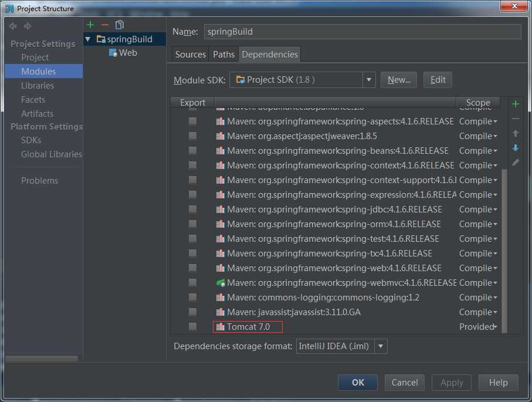Click the left sidebar horizontal scrollbar
Viewport: 532px width, 402px height.
(x=42, y=358)
